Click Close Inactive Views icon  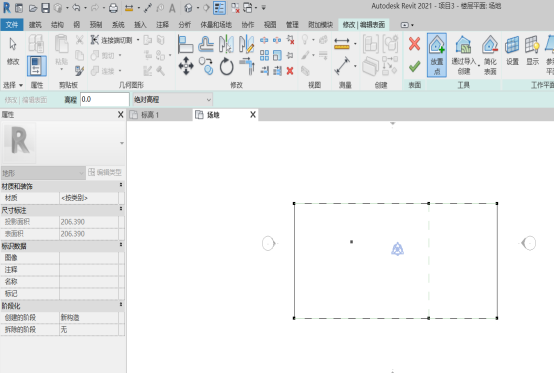click(235, 8)
